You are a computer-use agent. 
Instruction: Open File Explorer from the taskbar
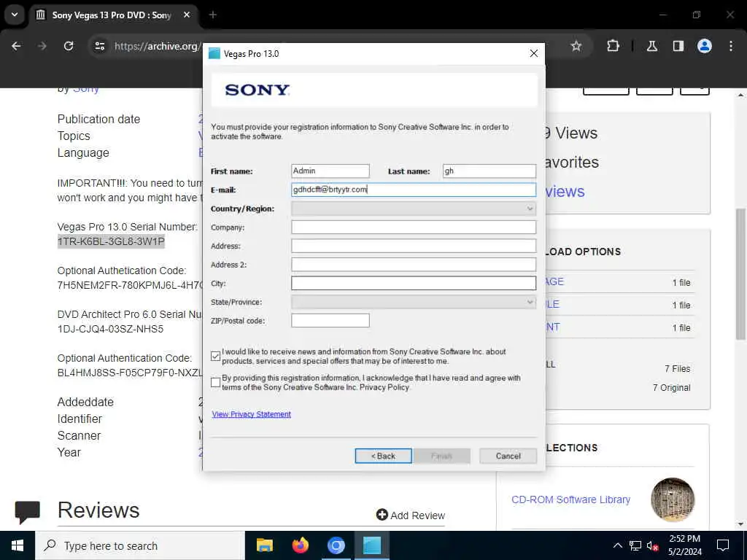(264, 545)
